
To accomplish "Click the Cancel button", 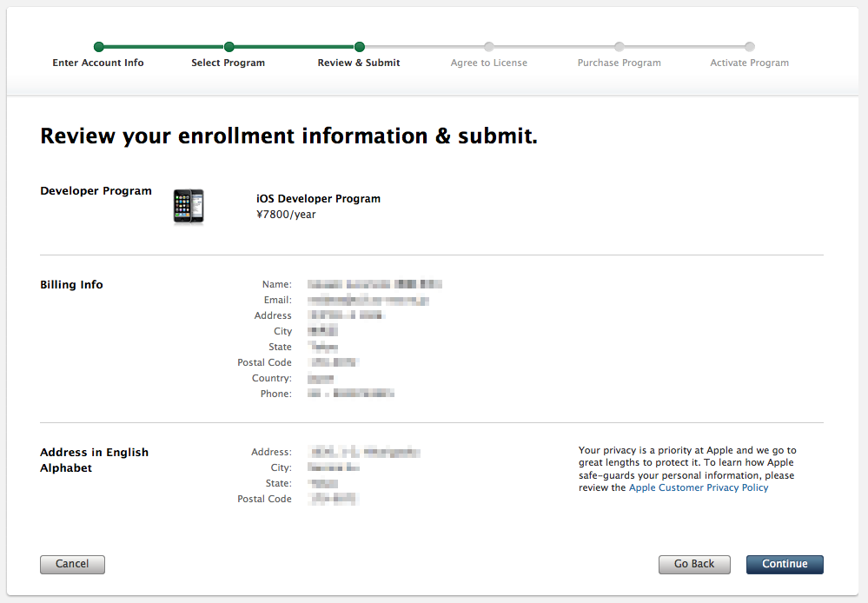I will [x=72, y=564].
